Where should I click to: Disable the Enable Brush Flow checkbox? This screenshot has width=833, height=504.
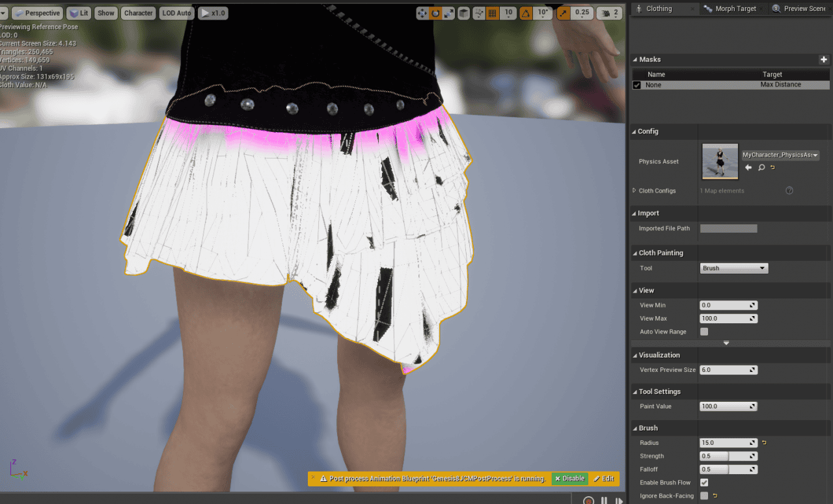(704, 483)
